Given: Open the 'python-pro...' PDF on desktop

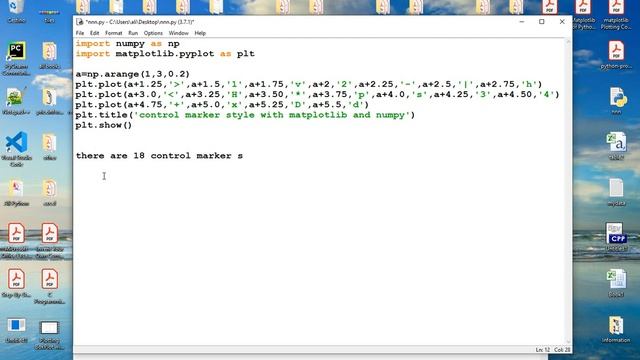Looking at the screenshot, I should pos(616,55).
